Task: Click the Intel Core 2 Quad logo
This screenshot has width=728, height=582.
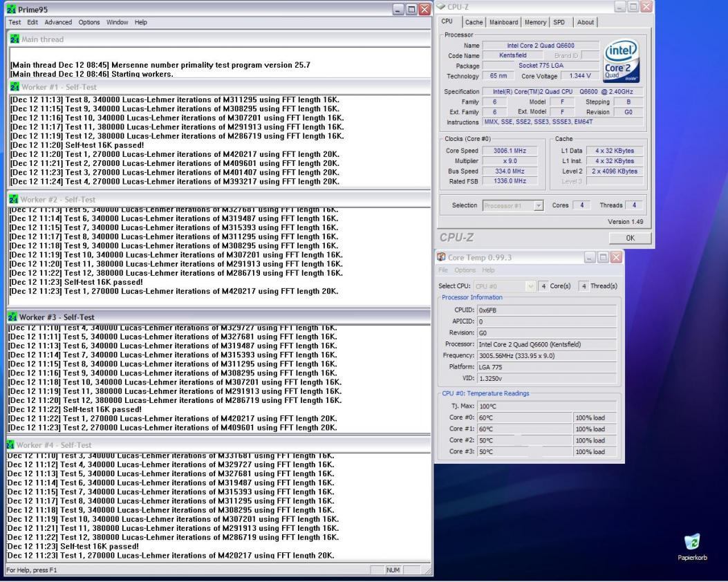Action: click(621, 62)
